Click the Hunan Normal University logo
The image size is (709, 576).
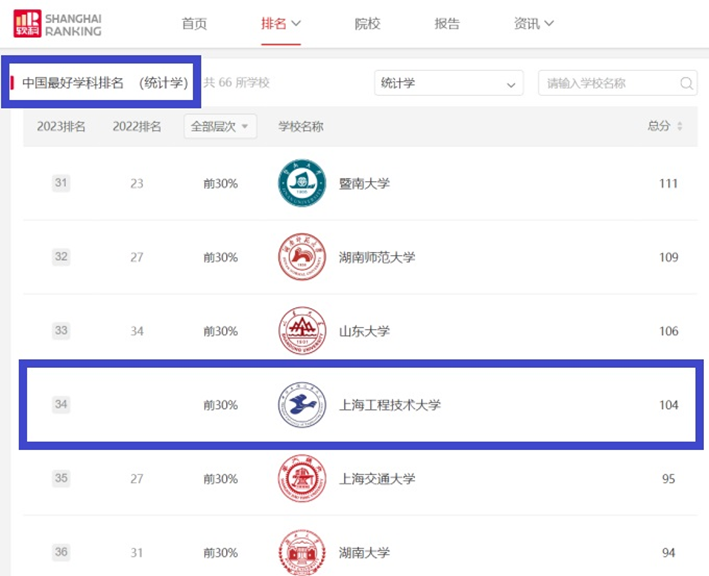pyautogui.click(x=301, y=257)
